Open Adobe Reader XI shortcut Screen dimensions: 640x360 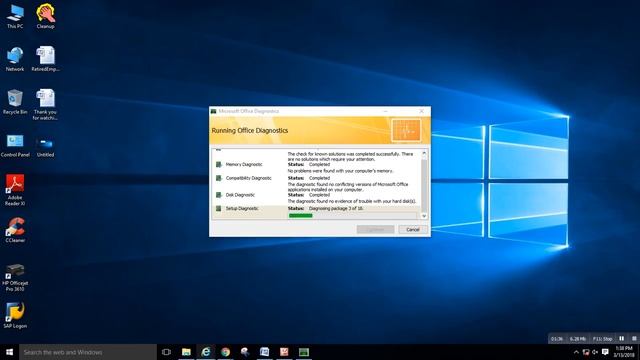[x=15, y=190]
